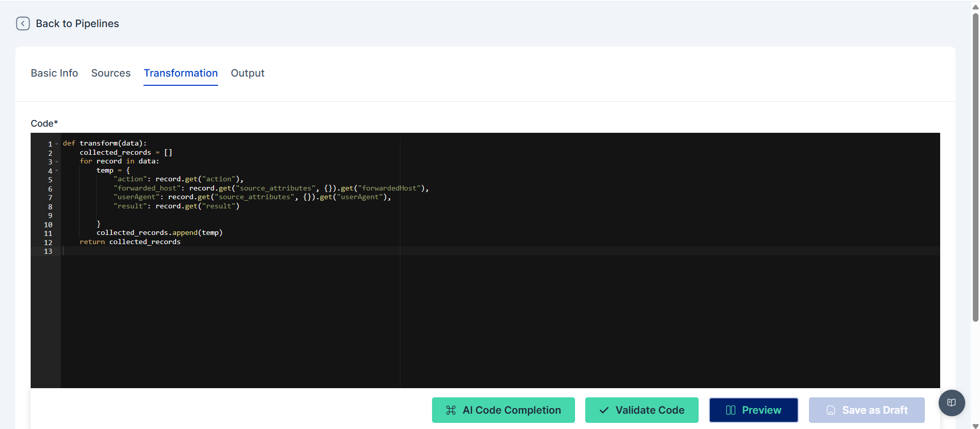Click the "return collected_records" line
The width and height of the screenshot is (980, 429).
coord(130,242)
